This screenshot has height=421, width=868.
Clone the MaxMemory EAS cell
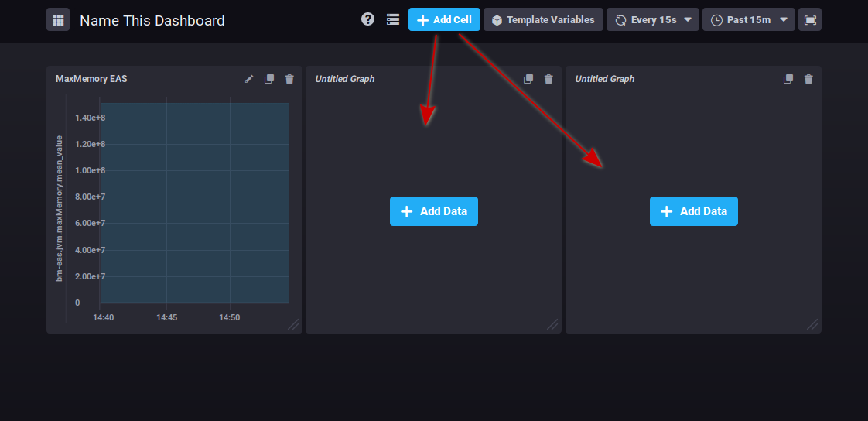[x=269, y=79]
